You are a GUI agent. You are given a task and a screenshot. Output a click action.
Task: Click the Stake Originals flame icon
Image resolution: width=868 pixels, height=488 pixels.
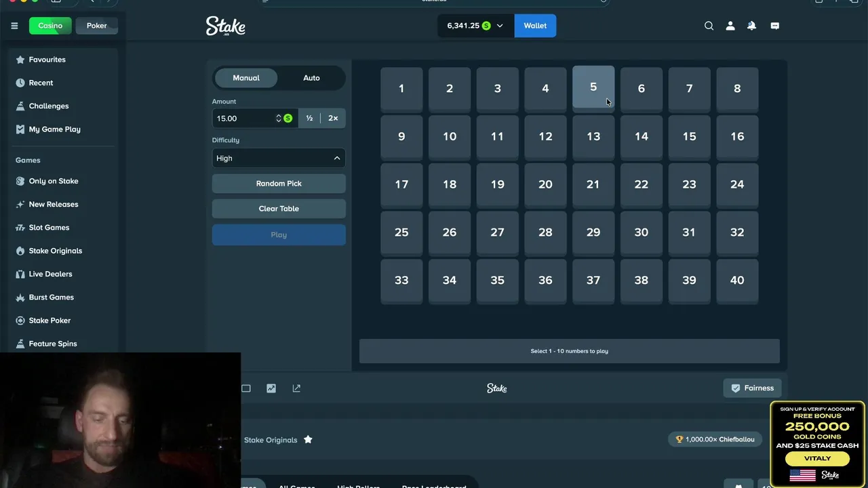(x=20, y=251)
